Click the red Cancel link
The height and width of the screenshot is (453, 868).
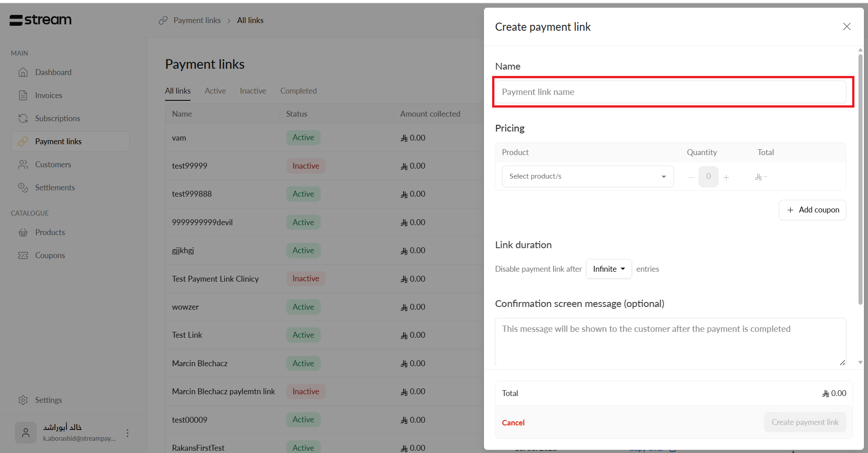pos(513,423)
